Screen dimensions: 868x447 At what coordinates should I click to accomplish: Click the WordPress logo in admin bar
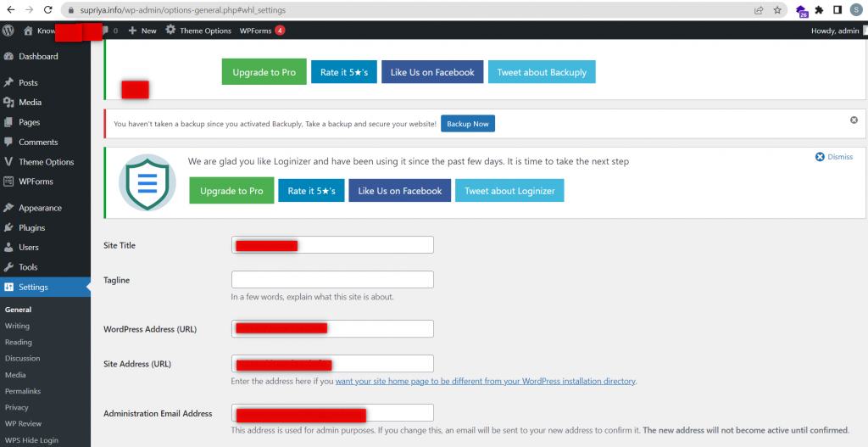tap(8, 31)
